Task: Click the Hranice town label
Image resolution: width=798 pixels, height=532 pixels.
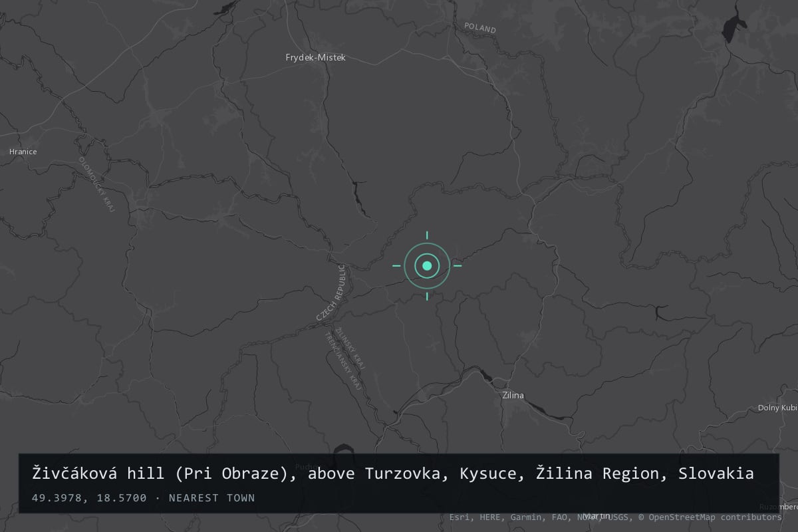Action: tap(23, 152)
